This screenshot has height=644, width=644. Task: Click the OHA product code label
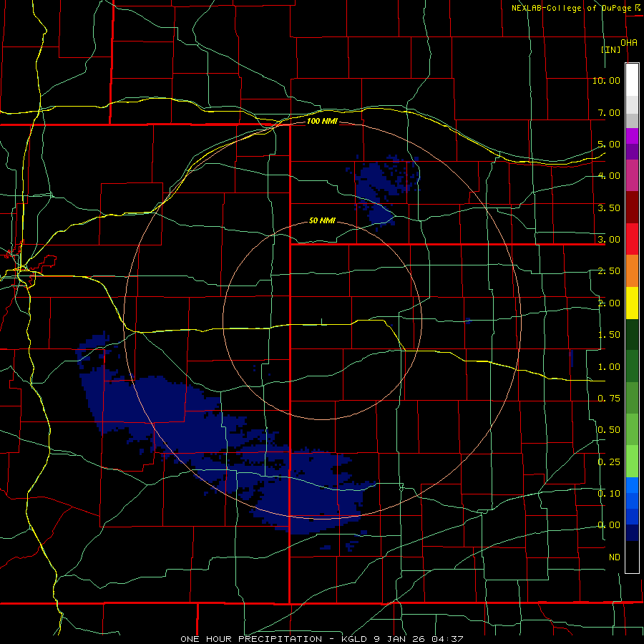click(629, 43)
